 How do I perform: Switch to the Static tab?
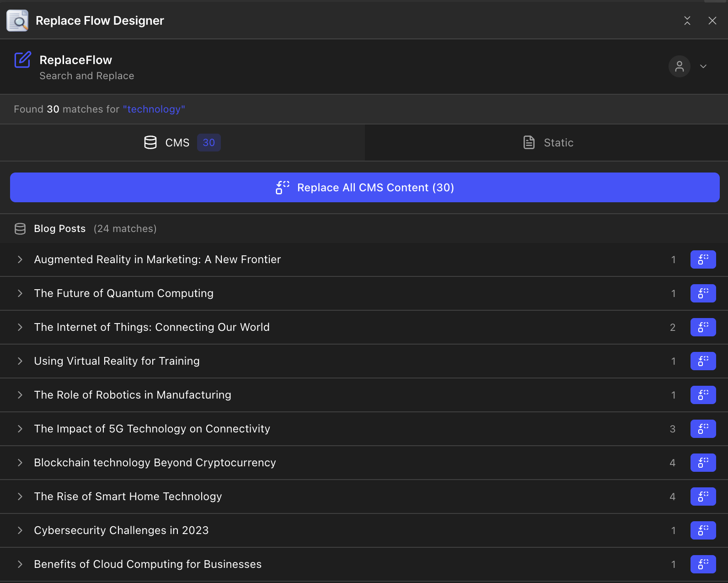click(x=546, y=143)
